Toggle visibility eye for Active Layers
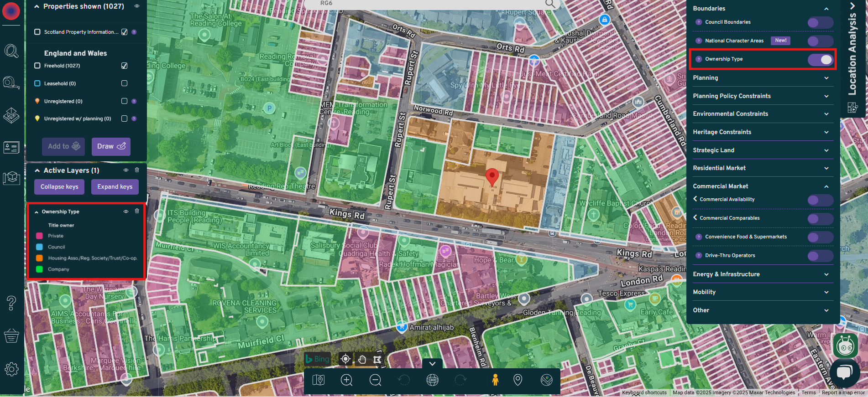Viewport: 868px width, 397px height. (126, 170)
